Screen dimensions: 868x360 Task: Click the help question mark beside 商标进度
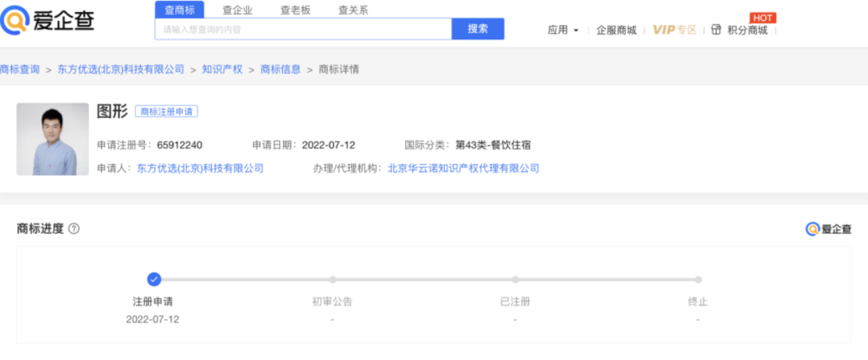click(74, 229)
